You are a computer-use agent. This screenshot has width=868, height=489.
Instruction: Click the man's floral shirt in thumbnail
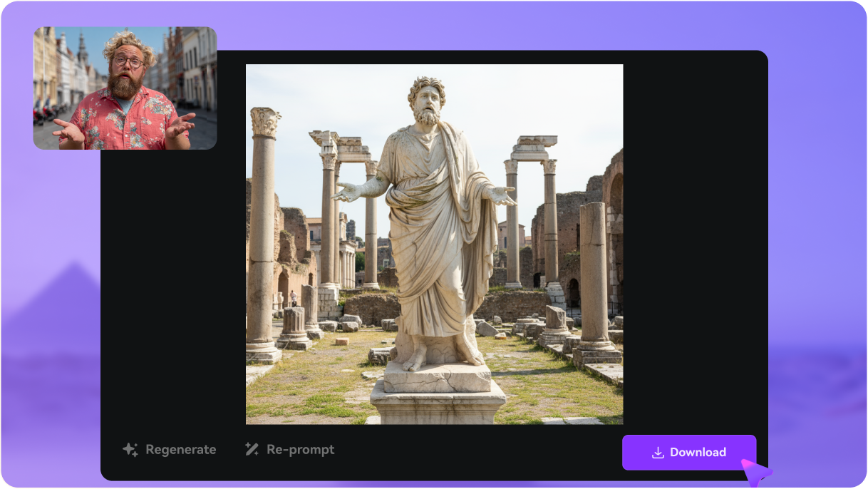[125, 121]
